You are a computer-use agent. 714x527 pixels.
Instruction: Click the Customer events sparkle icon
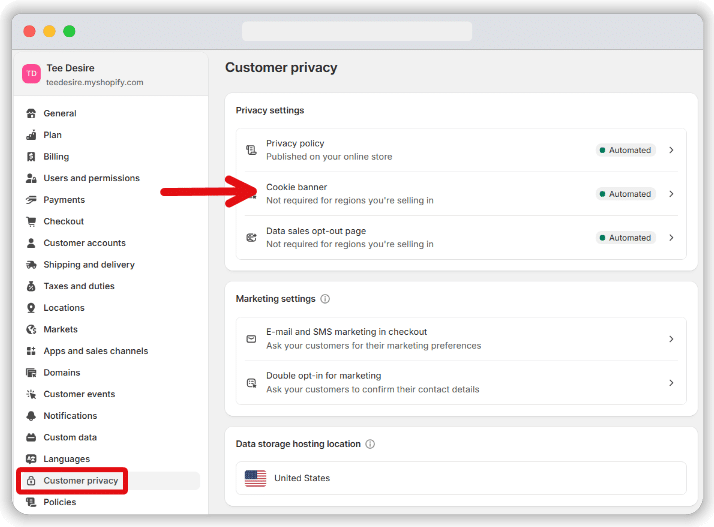tap(31, 394)
